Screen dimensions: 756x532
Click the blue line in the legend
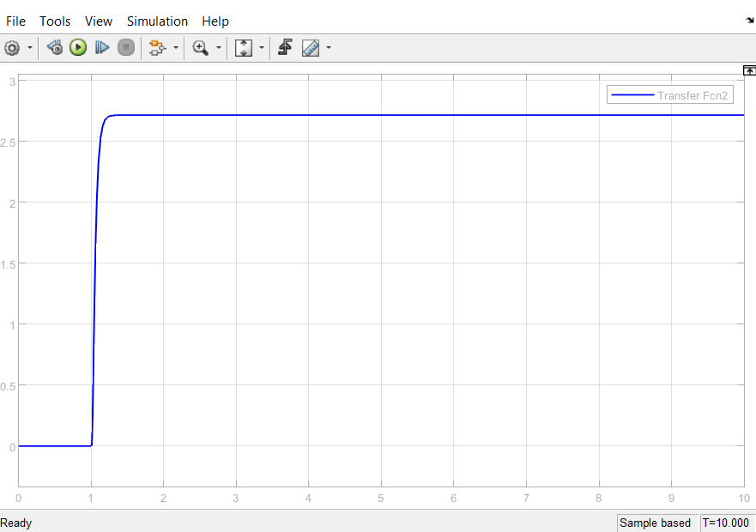click(632, 95)
